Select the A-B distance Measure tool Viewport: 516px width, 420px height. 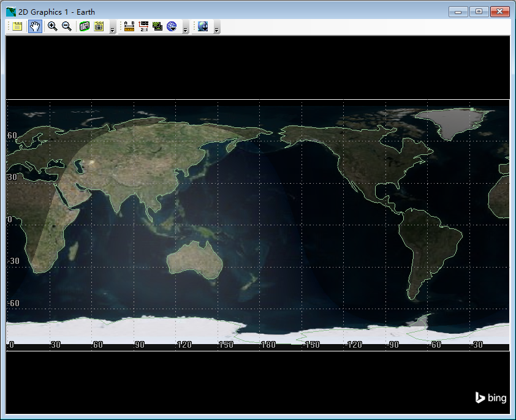(129, 26)
